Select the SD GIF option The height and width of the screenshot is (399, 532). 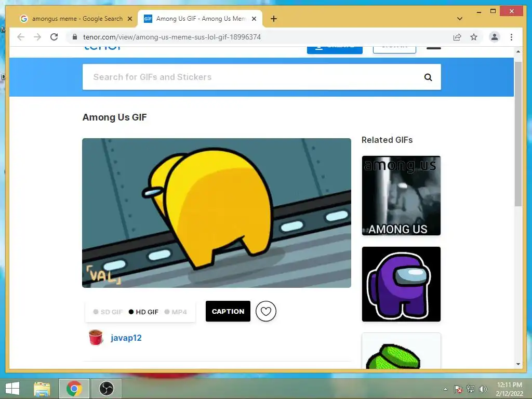108,312
